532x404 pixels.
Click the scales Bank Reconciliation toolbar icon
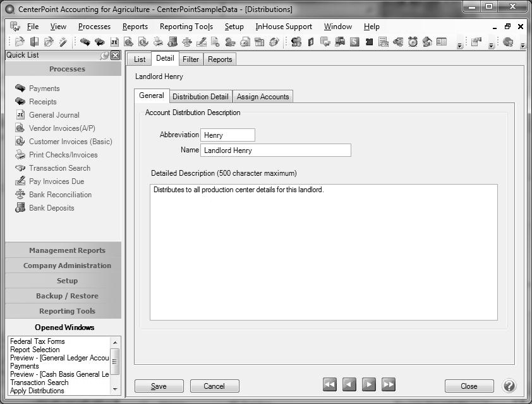click(187, 42)
